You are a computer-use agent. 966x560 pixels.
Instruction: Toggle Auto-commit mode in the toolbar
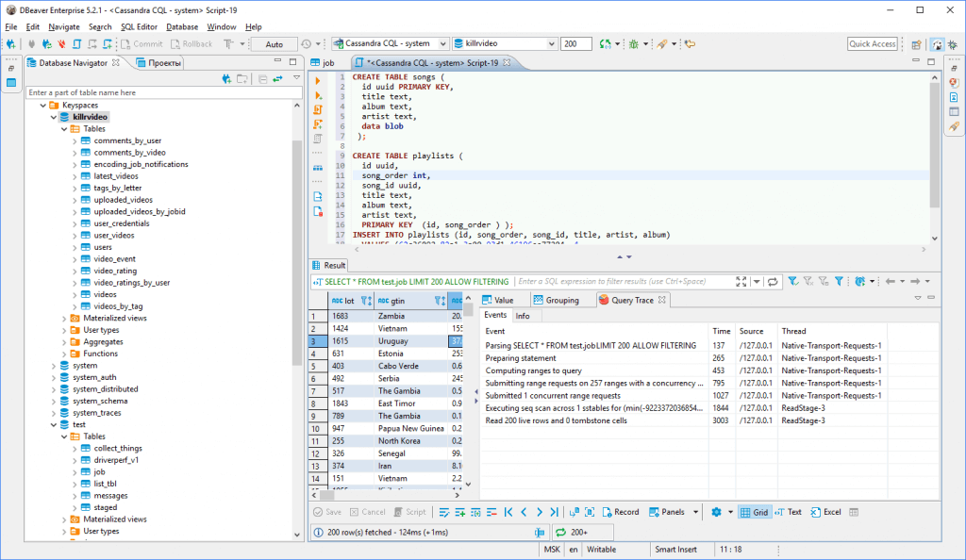click(275, 43)
